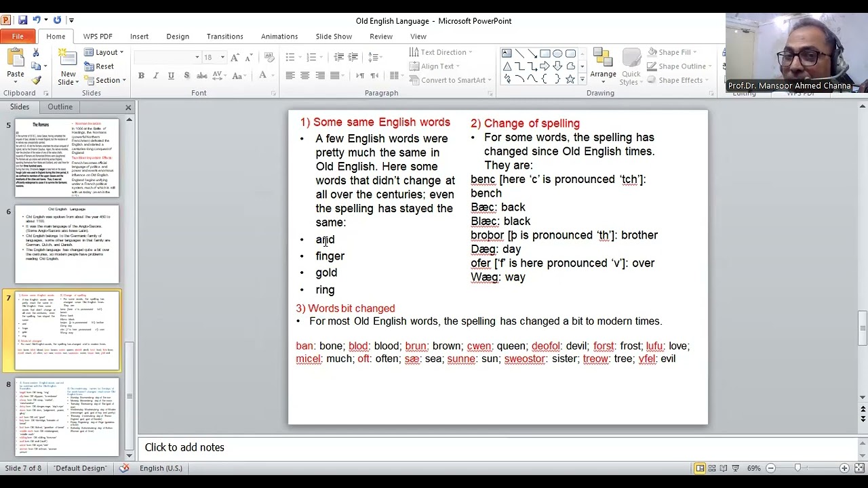Screen dimensions: 868x488
Task: Align text left
Action: pyautogui.click(x=290, y=76)
